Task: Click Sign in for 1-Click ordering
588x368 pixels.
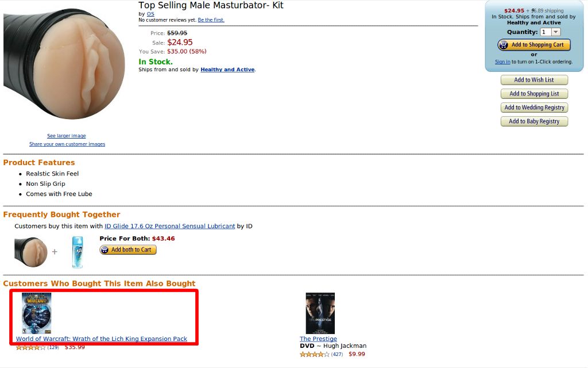Action: 502,62
